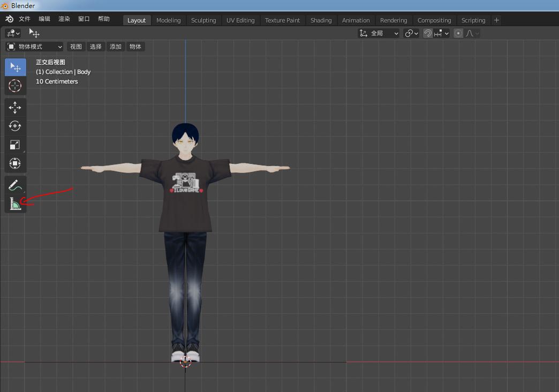Select the Measure ruler tool
This screenshot has width=559, height=392.
15,204
